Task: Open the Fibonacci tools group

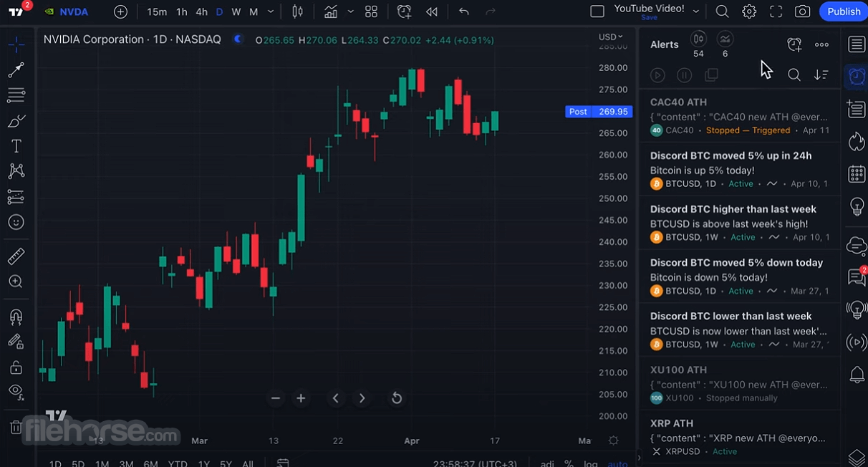Action: (16, 95)
